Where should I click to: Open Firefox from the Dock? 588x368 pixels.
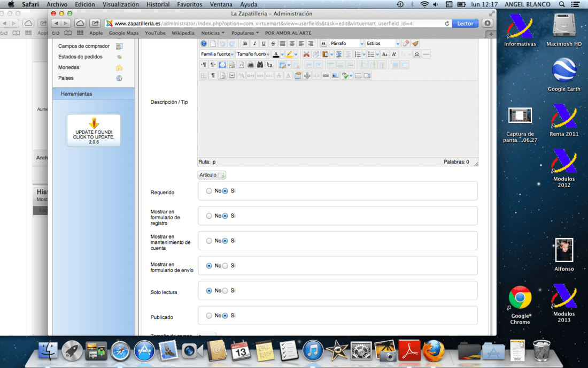(x=433, y=351)
